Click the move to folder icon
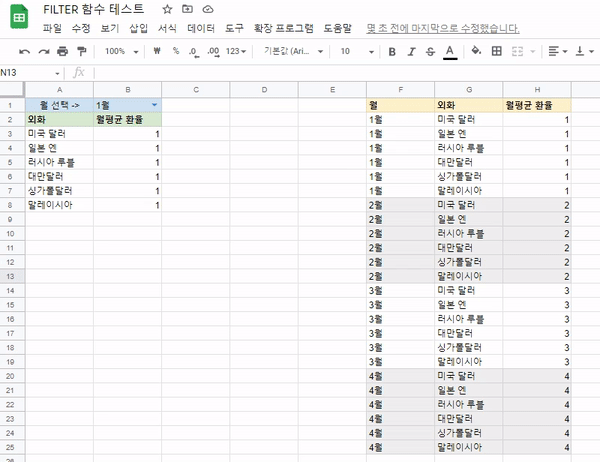 pyautogui.click(x=187, y=9)
